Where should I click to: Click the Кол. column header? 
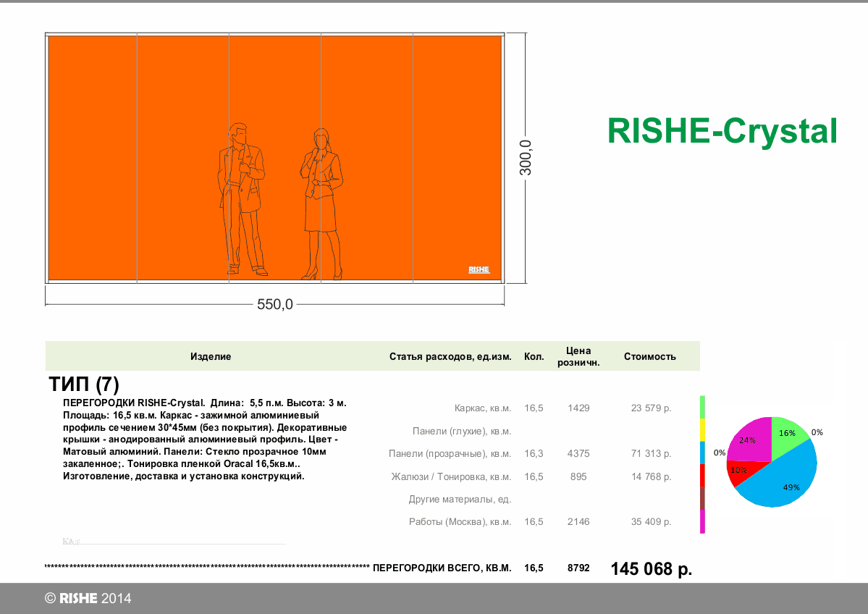point(534,356)
